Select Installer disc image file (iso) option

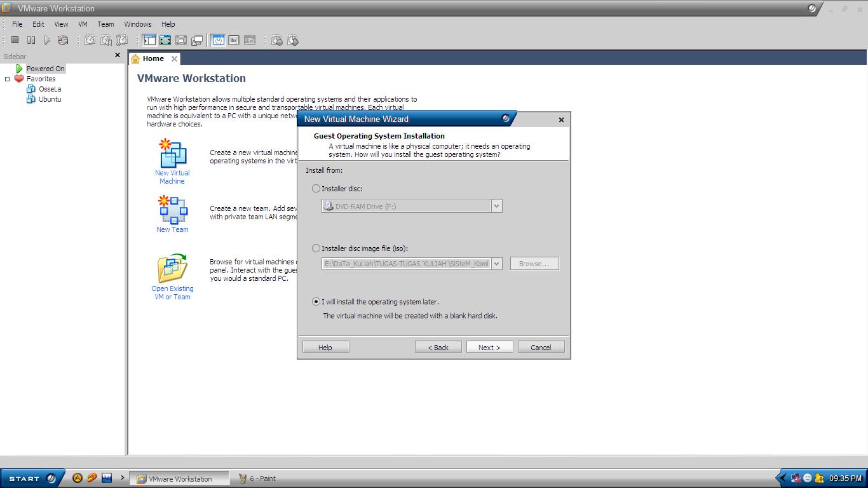click(x=316, y=248)
